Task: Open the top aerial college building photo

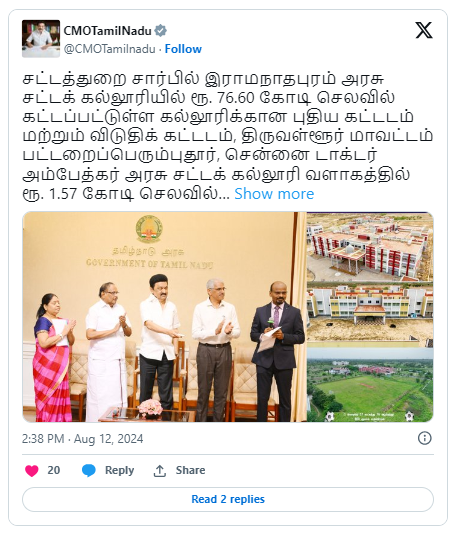Action: [370, 246]
